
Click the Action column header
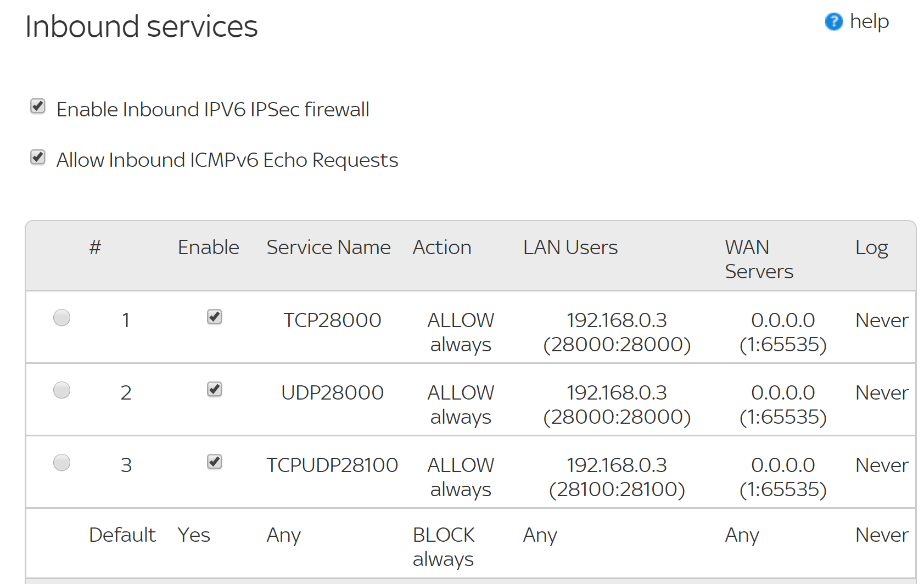(x=442, y=248)
